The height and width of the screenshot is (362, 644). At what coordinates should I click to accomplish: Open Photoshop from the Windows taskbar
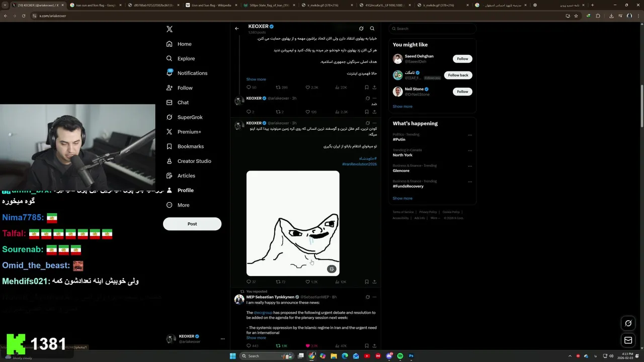411,356
